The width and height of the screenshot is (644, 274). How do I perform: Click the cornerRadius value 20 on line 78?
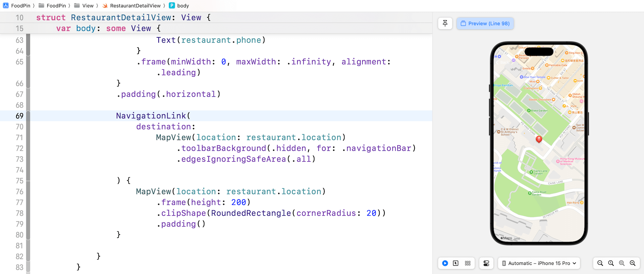(x=371, y=213)
